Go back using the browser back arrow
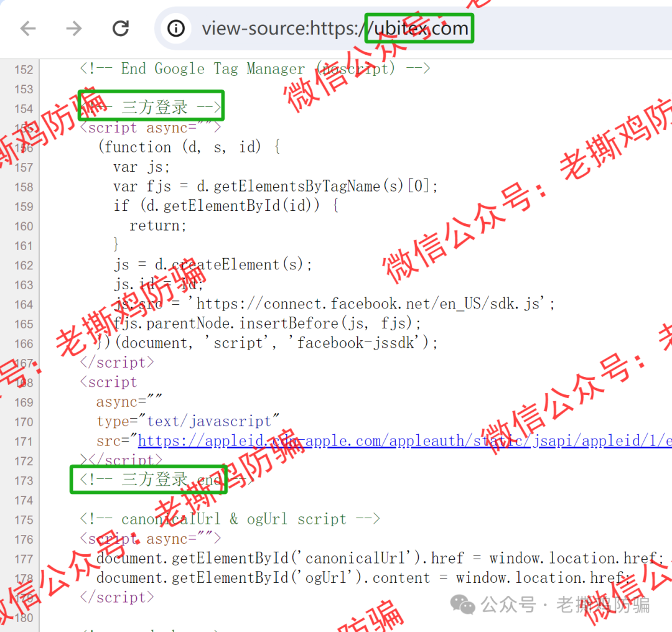The height and width of the screenshot is (632, 672). [28, 29]
